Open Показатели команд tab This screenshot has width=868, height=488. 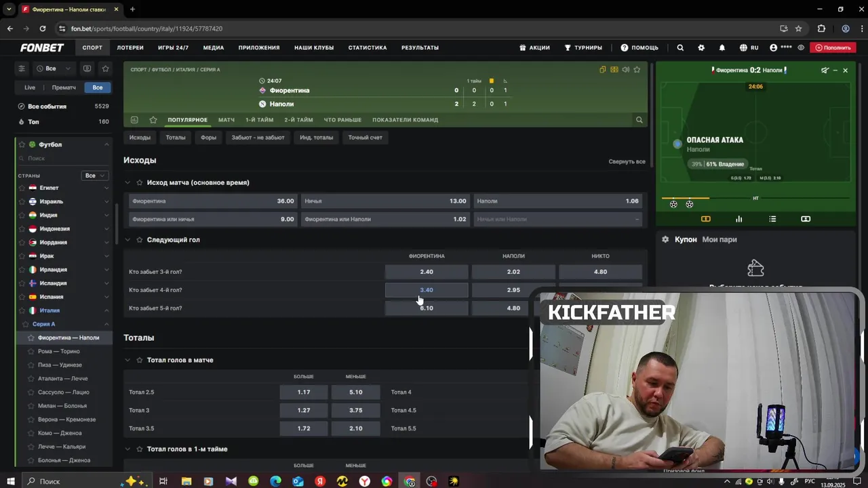pos(405,120)
